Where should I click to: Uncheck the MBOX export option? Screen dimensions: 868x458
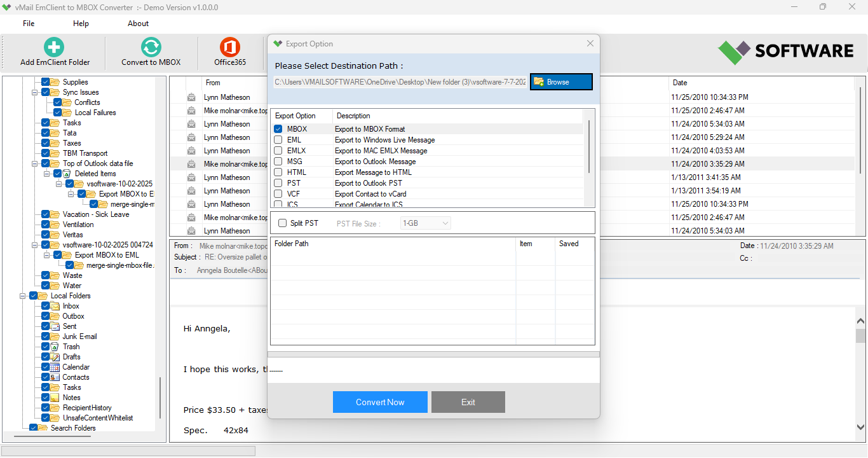[278, 129]
